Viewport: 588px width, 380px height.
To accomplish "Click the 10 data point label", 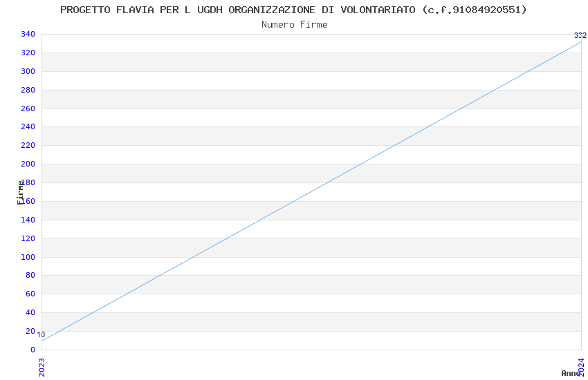I will point(41,334).
